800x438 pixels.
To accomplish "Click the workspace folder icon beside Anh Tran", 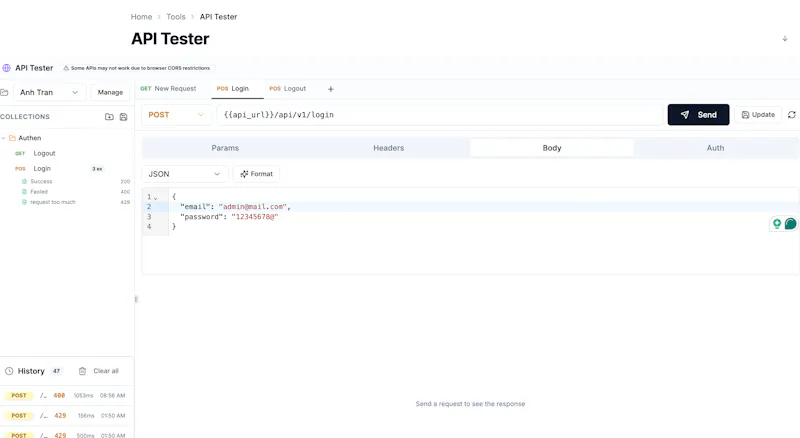I will (4, 92).
